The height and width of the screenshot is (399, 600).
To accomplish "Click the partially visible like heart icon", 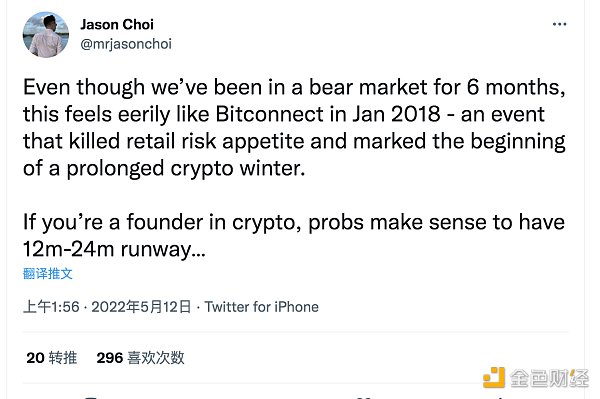I will pos(364,398).
